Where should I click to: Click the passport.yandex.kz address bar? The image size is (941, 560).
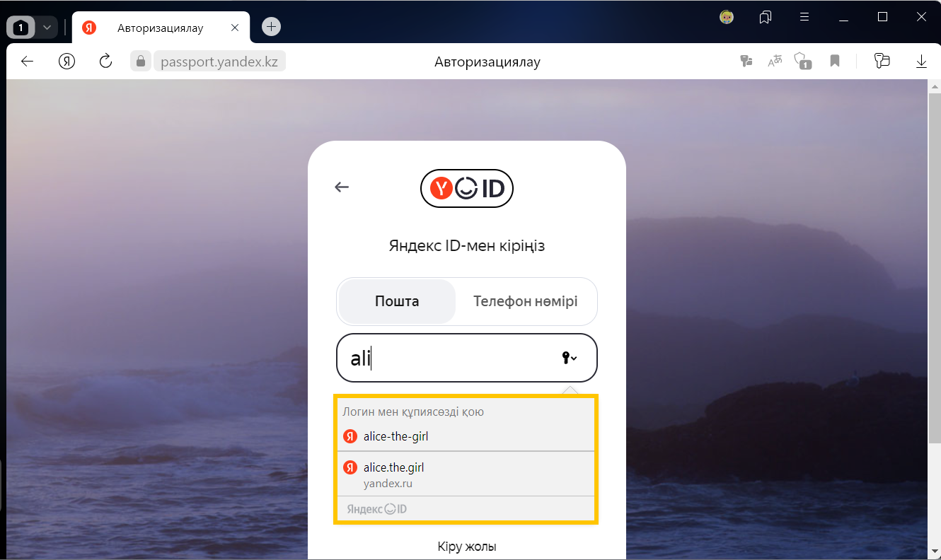[x=219, y=62]
